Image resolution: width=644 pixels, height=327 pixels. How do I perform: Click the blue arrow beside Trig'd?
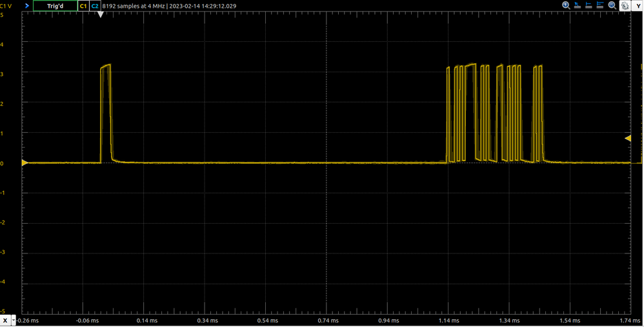pos(27,6)
